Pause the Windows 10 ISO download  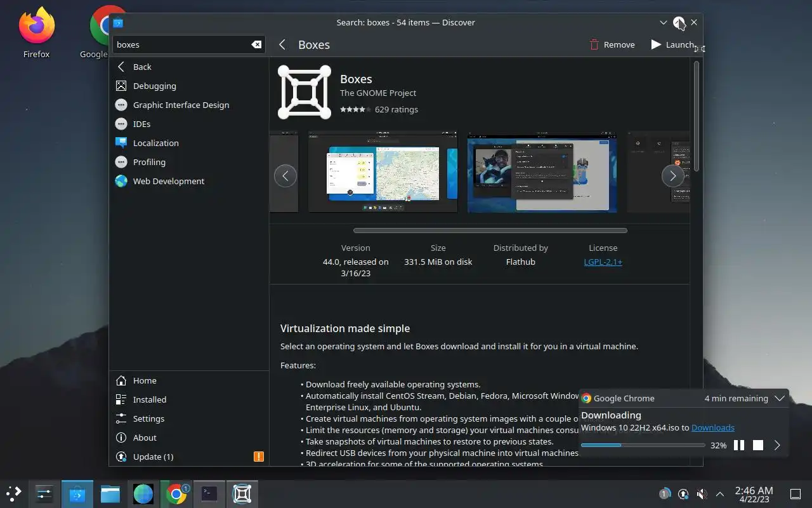[x=739, y=445]
